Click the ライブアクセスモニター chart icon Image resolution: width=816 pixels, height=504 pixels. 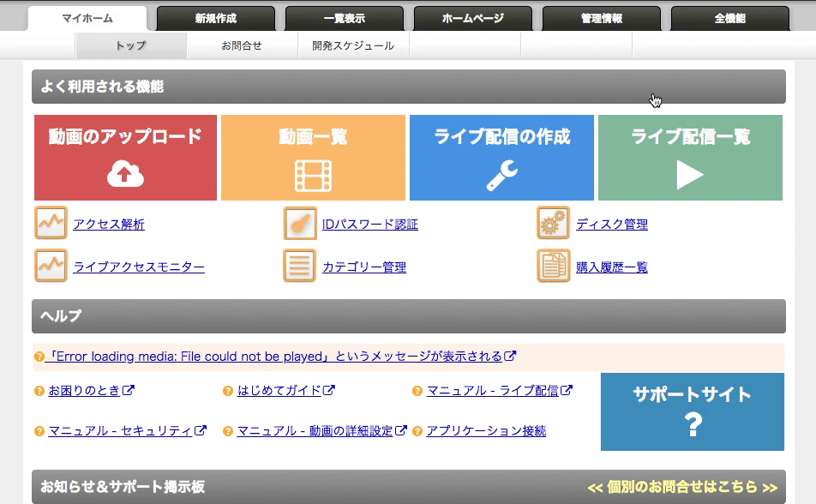pyautogui.click(x=51, y=266)
